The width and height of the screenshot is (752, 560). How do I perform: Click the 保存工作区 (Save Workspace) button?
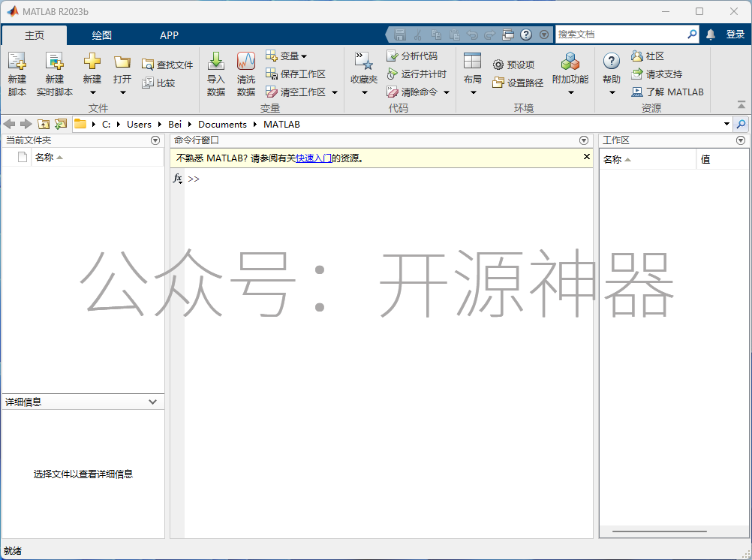pos(296,74)
